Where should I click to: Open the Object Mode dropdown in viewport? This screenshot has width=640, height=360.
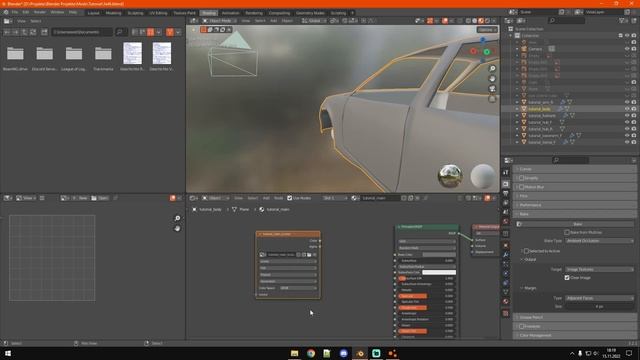[x=220, y=20]
